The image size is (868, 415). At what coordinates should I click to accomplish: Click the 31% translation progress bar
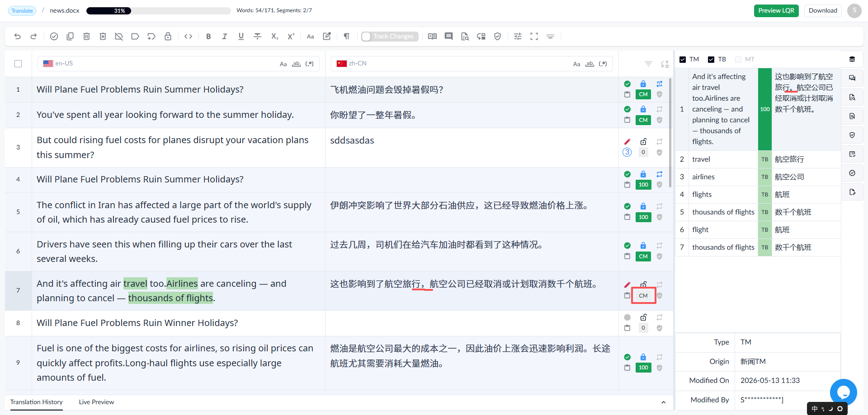(x=158, y=11)
